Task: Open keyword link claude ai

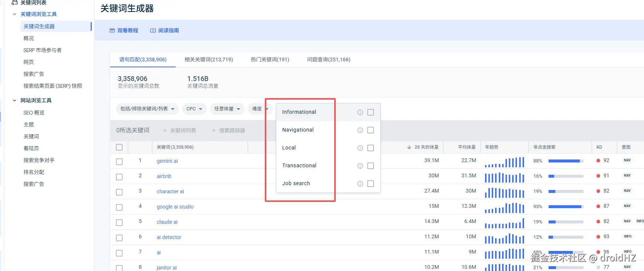Action: [x=167, y=222]
